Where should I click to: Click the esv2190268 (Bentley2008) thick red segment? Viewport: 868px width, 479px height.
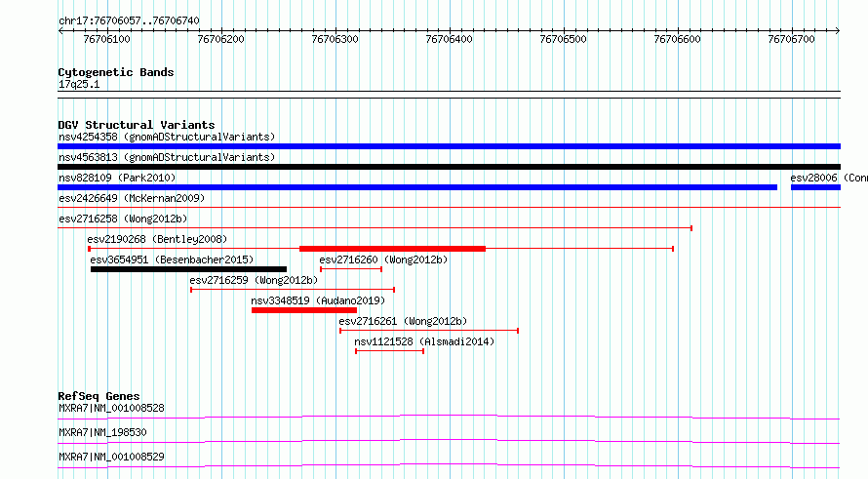[x=392, y=249]
